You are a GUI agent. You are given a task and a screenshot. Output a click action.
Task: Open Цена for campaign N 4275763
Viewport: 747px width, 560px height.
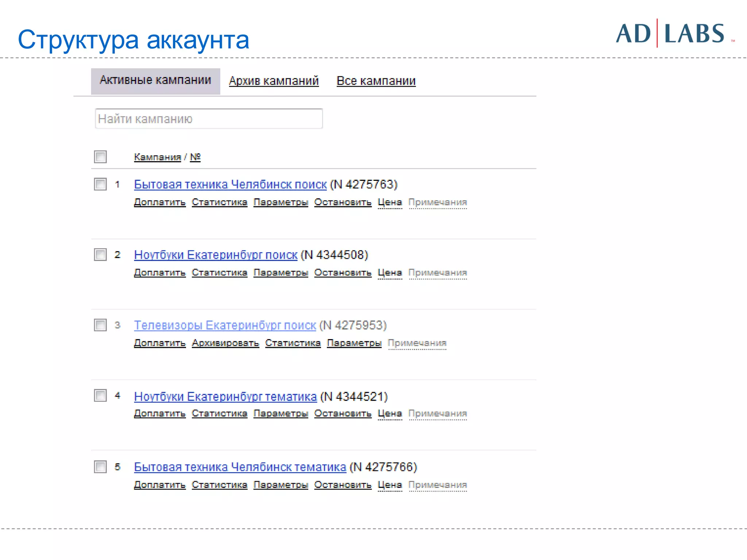[390, 202]
